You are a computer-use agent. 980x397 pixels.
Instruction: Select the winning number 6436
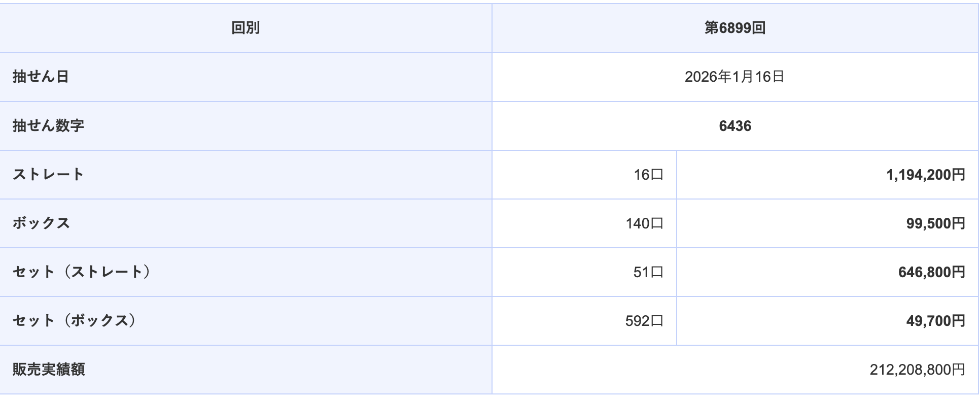(734, 126)
